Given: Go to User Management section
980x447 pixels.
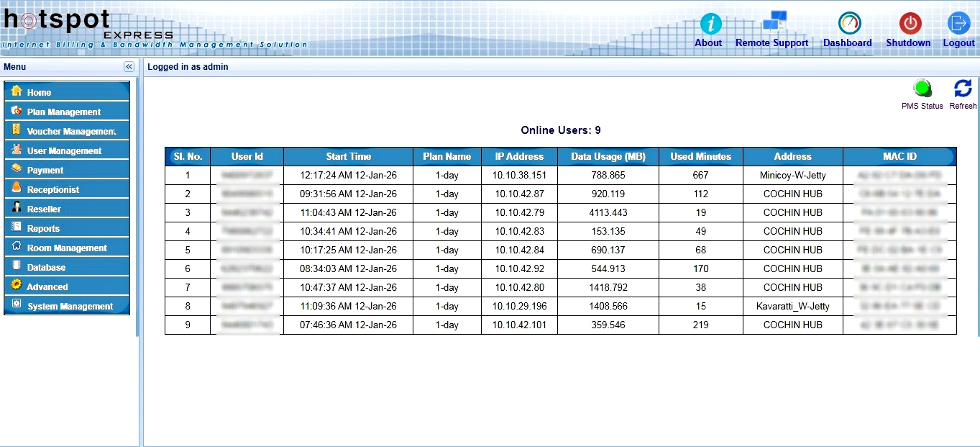Looking at the screenshot, I should point(64,150).
